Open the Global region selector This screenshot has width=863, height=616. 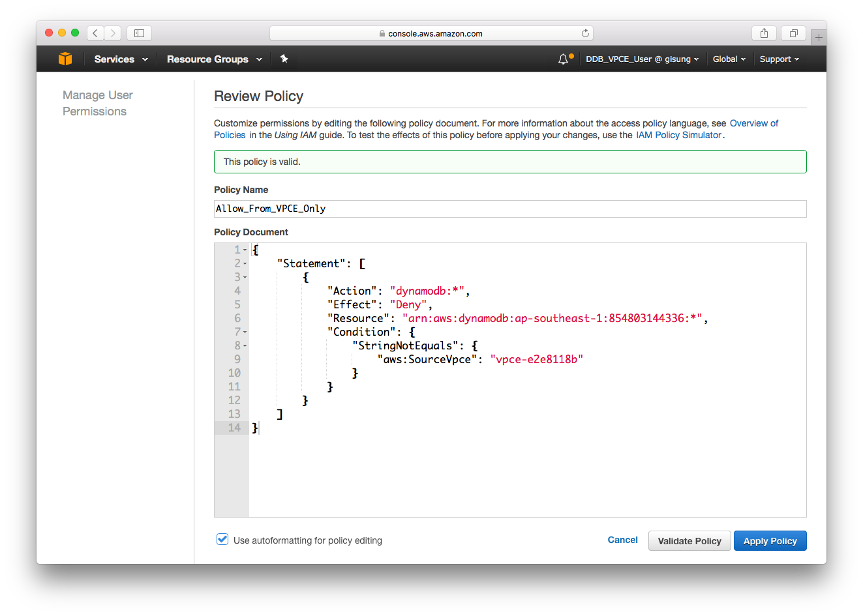click(x=729, y=59)
